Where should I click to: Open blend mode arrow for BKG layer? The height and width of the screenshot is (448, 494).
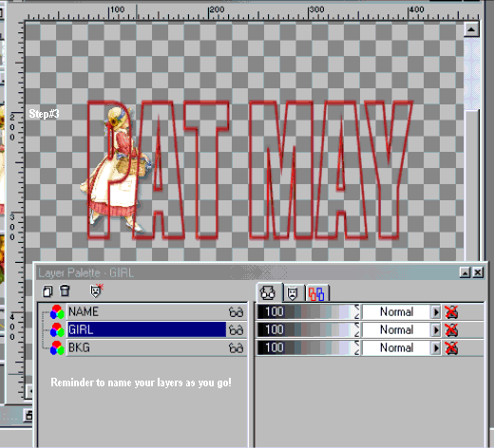click(436, 348)
